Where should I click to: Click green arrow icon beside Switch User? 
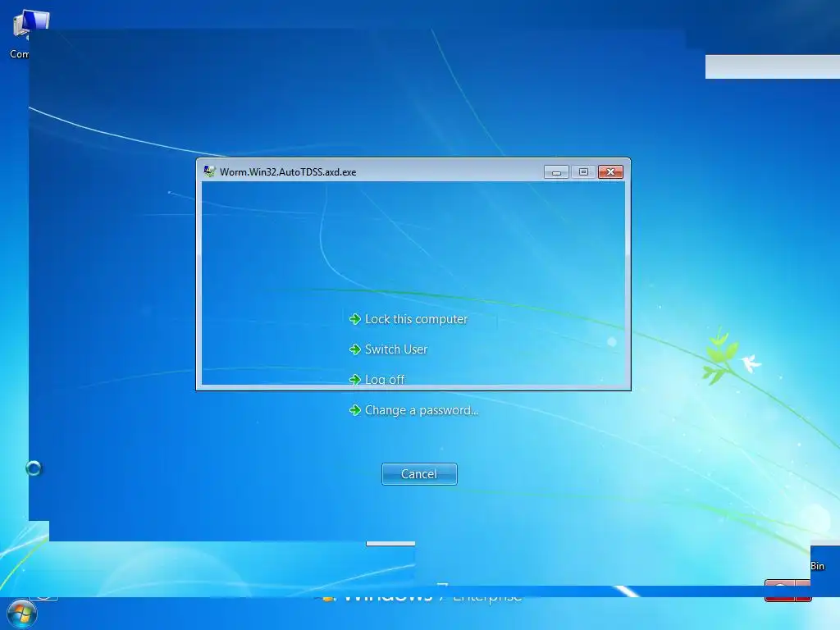[354, 349]
